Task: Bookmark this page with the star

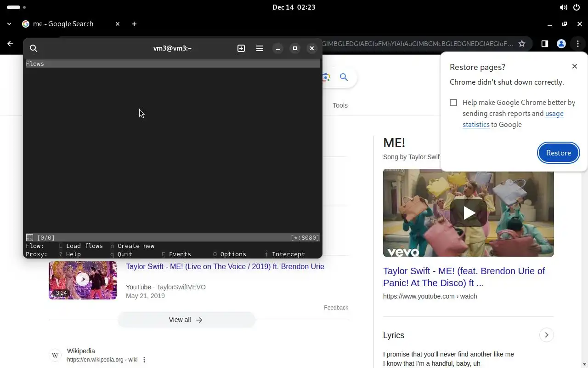Action: coord(522,44)
